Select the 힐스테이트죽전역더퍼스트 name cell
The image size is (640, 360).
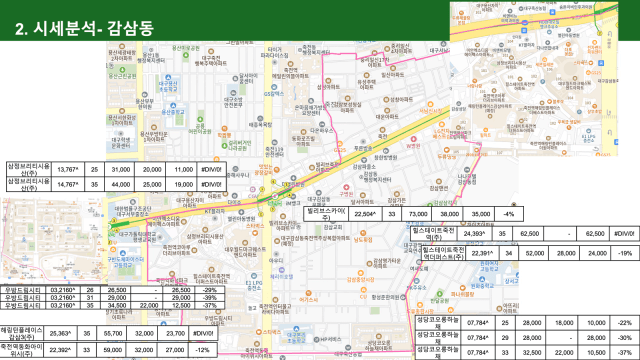[443, 253]
